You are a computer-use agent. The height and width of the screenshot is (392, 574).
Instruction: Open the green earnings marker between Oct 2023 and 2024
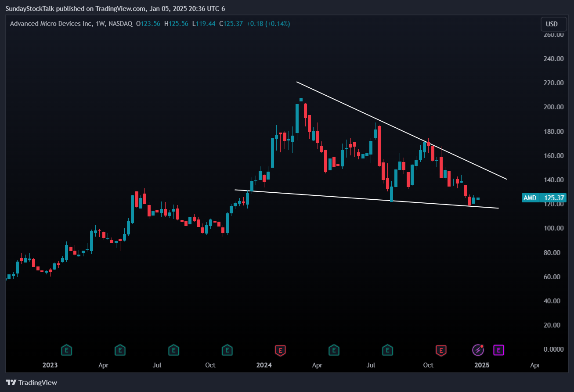(227, 350)
